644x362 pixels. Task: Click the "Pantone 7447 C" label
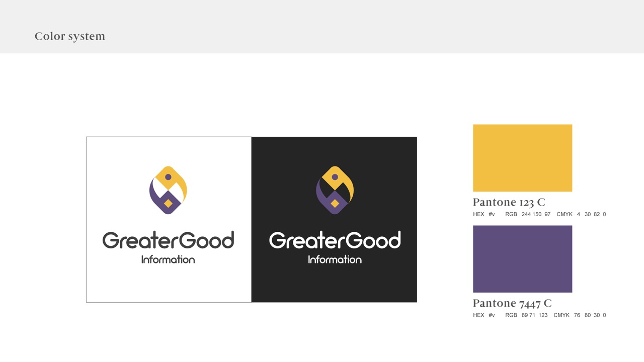512,303
